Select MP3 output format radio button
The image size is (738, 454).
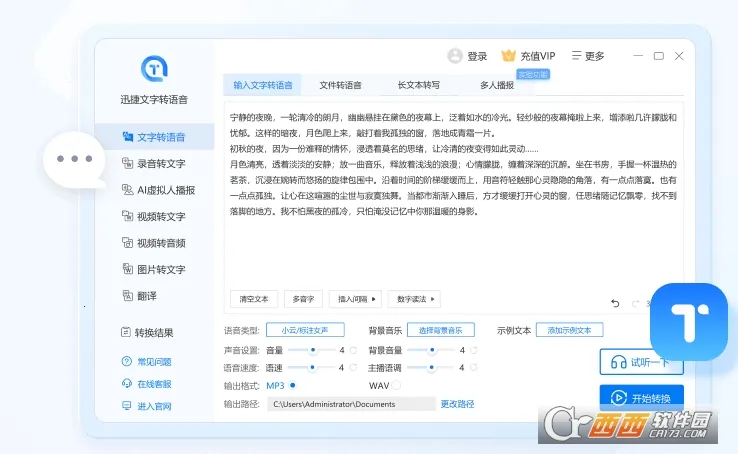coord(292,385)
